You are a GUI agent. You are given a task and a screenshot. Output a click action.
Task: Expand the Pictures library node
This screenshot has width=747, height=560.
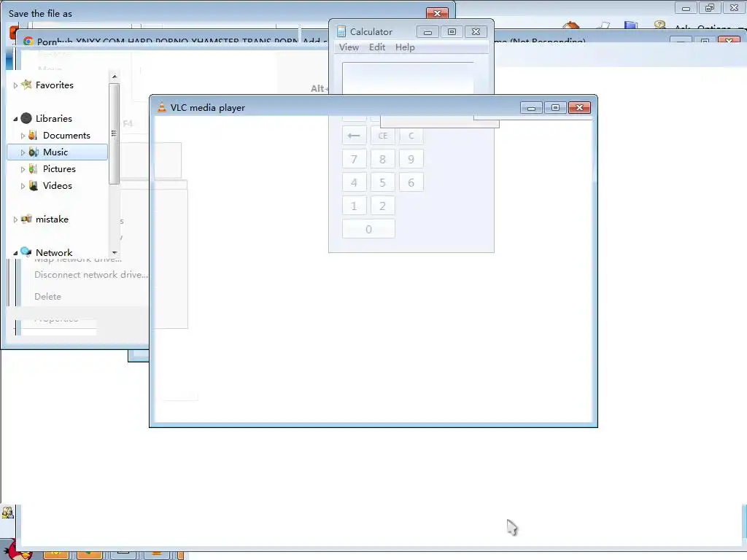pyautogui.click(x=23, y=169)
